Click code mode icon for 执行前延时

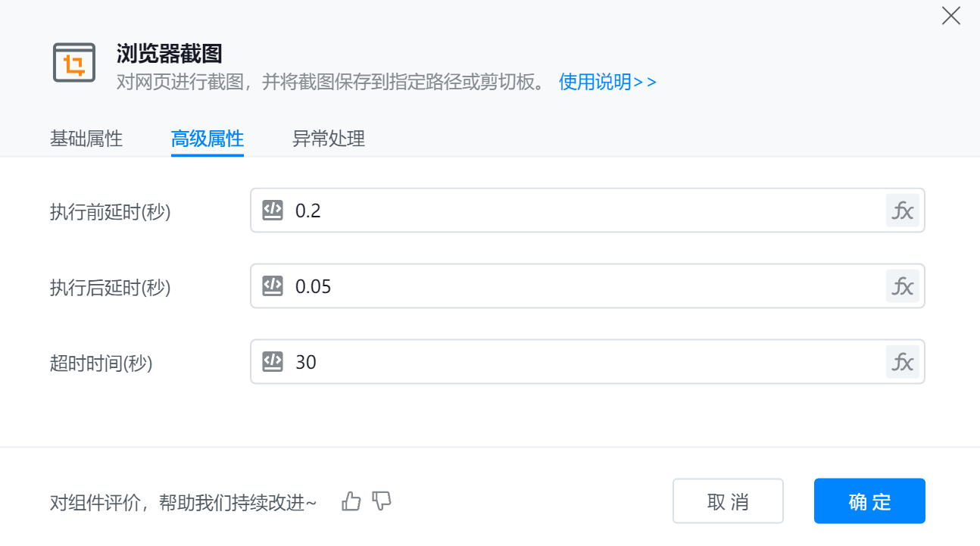[273, 211]
